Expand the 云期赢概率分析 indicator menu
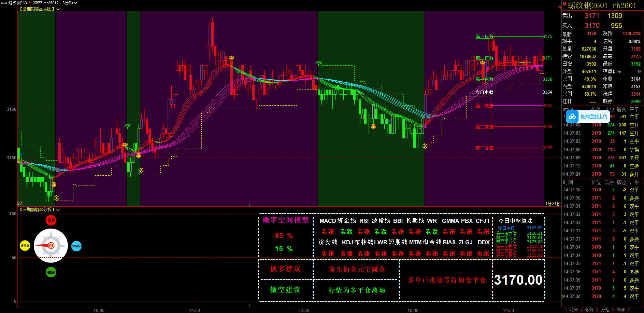The width and height of the screenshot is (644, 313). click(58, 210)
